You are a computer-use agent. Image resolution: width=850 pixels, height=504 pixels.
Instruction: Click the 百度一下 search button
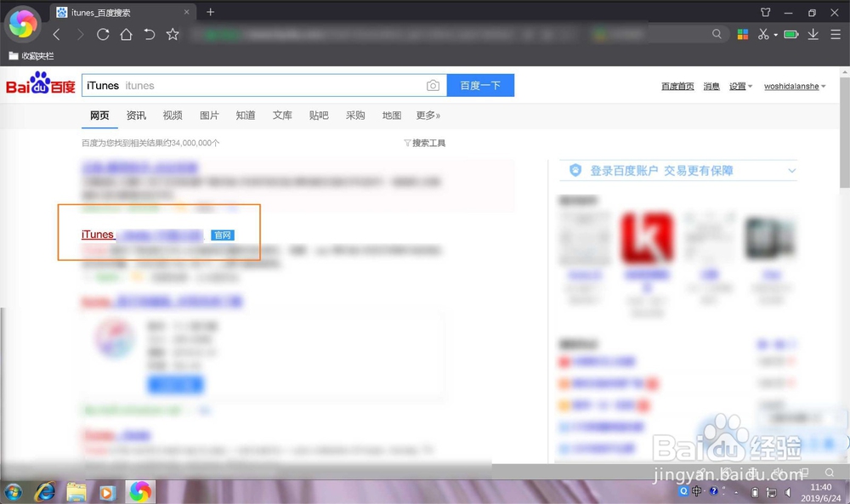[480, 86]
